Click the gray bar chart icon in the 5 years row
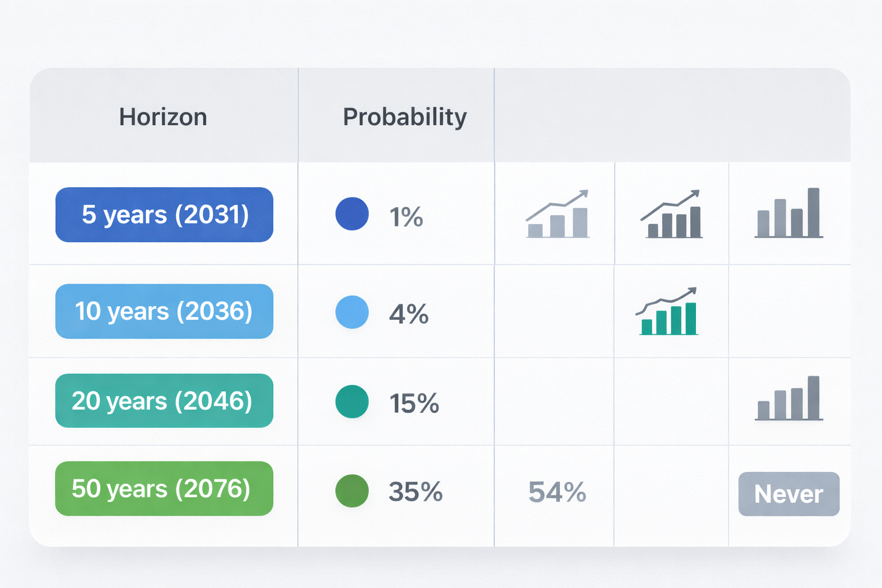882x588 pixels. point(788,214)
